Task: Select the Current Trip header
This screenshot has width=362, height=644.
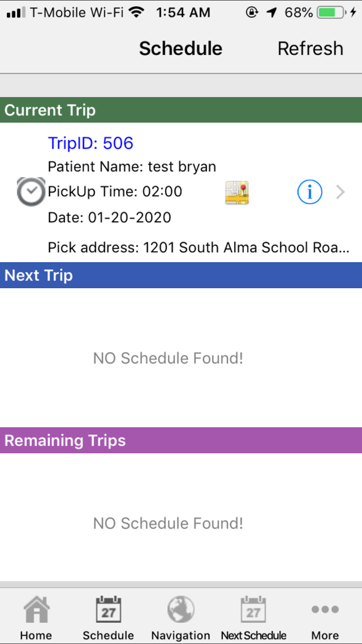Action: (181, 110)
